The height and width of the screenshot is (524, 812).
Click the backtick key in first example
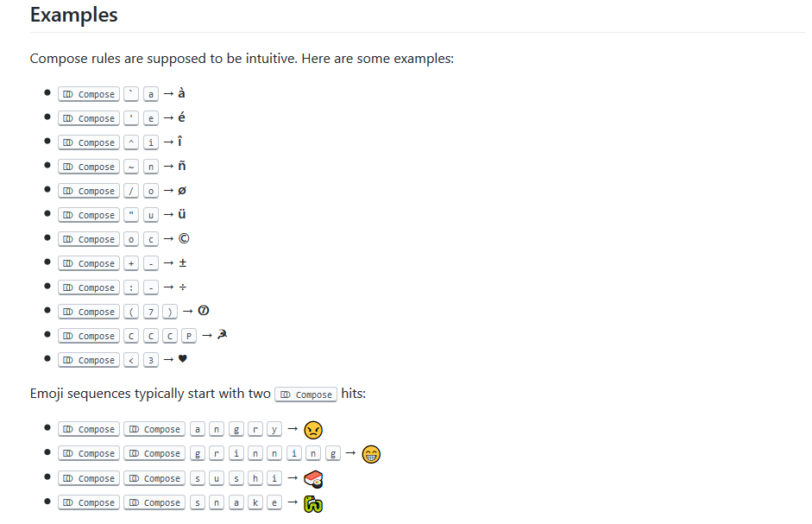[131, 94]
